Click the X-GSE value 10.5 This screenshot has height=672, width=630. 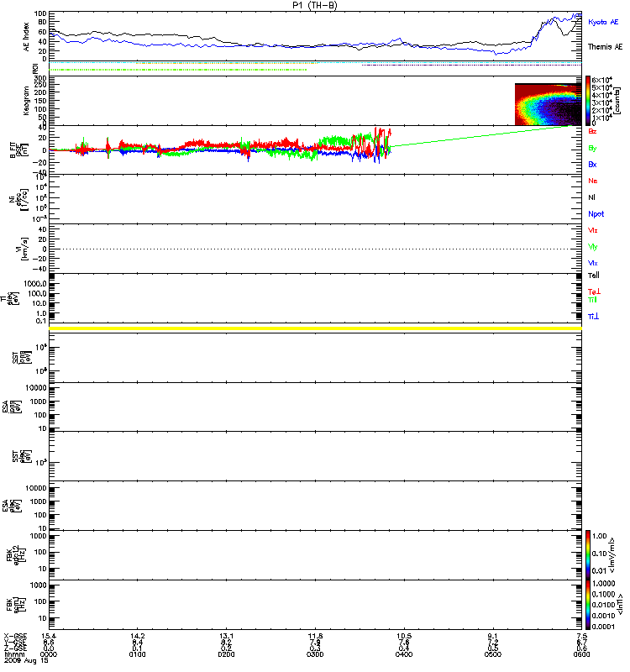click(404, 636)
